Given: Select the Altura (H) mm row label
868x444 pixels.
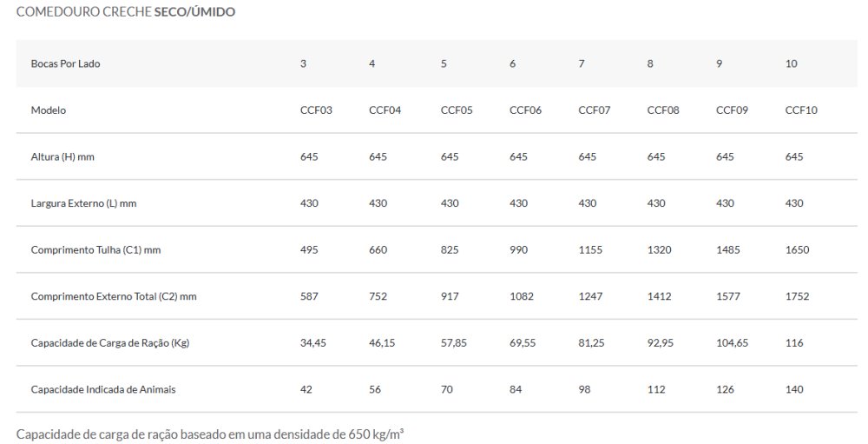Looking at the screenshot, I should pyautogui.click(x=62, y=156).
